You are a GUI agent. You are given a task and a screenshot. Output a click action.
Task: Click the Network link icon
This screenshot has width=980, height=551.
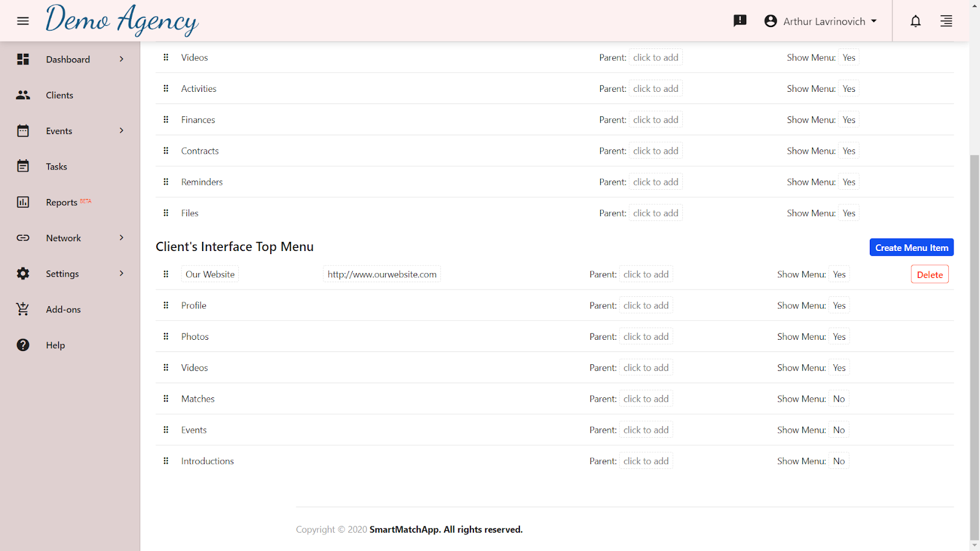pyautogui.click(x=23, y=238)
